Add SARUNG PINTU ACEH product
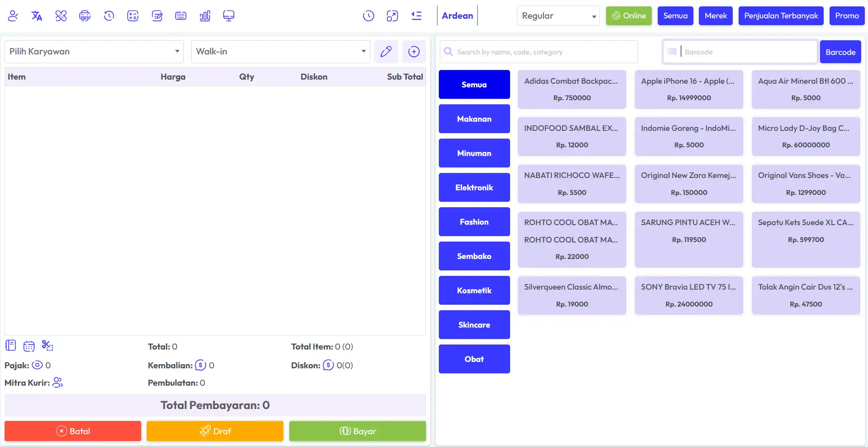Screen dimensions: 868x447 coord(689,239)
